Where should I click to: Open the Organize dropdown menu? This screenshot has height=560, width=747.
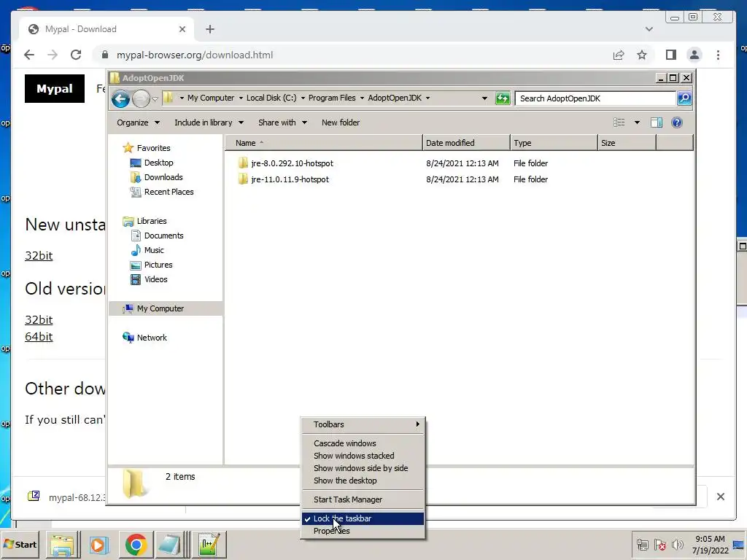click(x=138, y=122)
